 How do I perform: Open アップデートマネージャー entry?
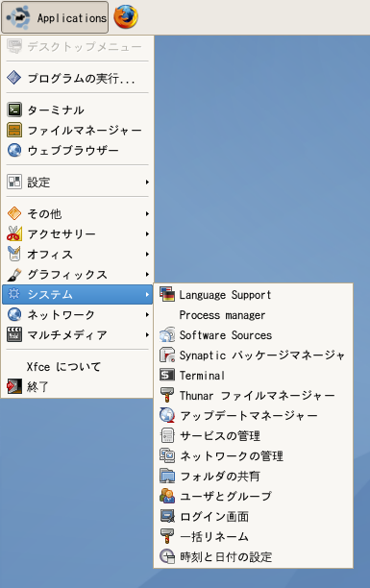pyautogui.click(x=254, y=415)
